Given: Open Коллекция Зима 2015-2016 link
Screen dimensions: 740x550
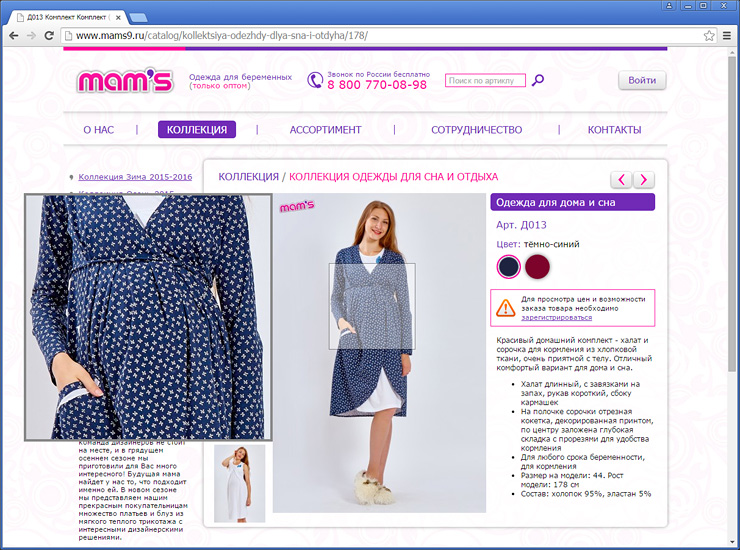Looking at the screenshot, I should 135,177.
